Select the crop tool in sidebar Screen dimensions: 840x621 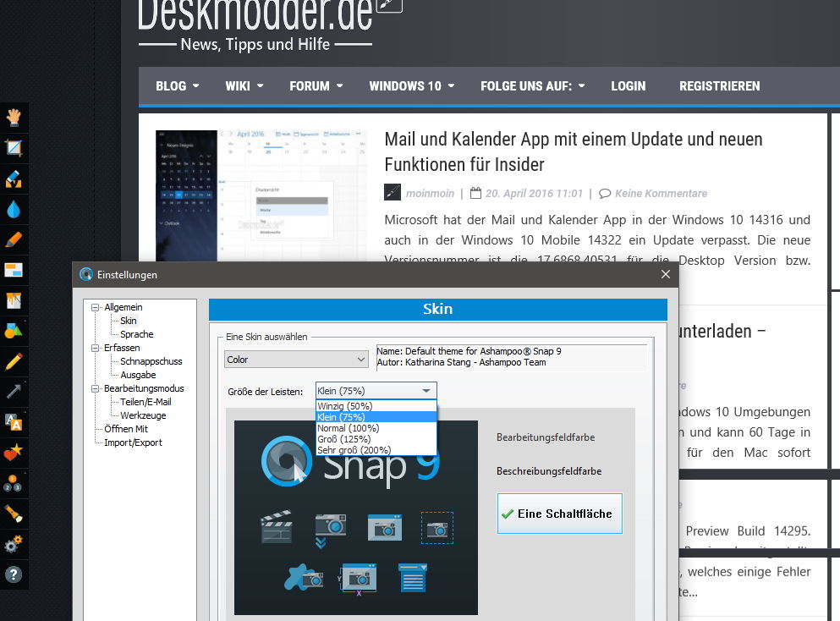(x=14, y=148)
